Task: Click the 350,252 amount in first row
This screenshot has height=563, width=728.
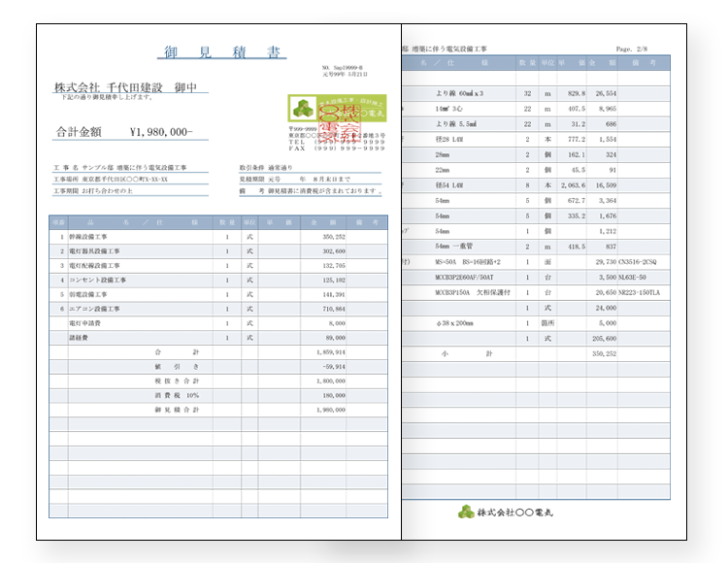Action: click(333, 236)
